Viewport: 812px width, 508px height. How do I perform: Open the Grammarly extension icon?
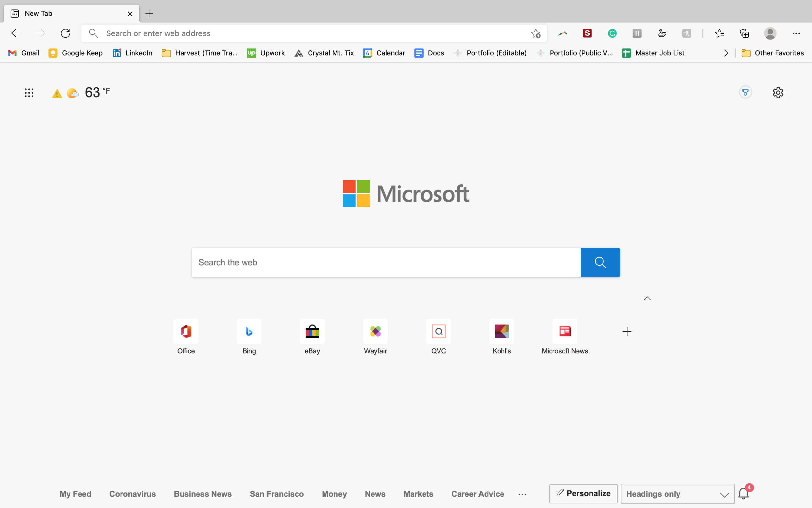[612, 33]
